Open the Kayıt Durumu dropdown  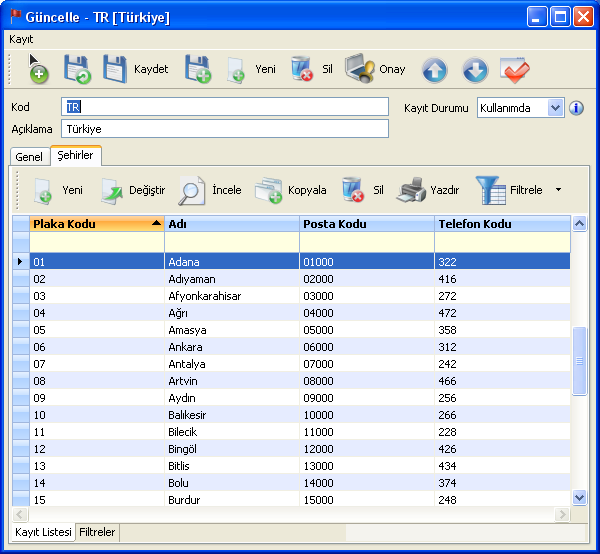(x=556, y=108)
